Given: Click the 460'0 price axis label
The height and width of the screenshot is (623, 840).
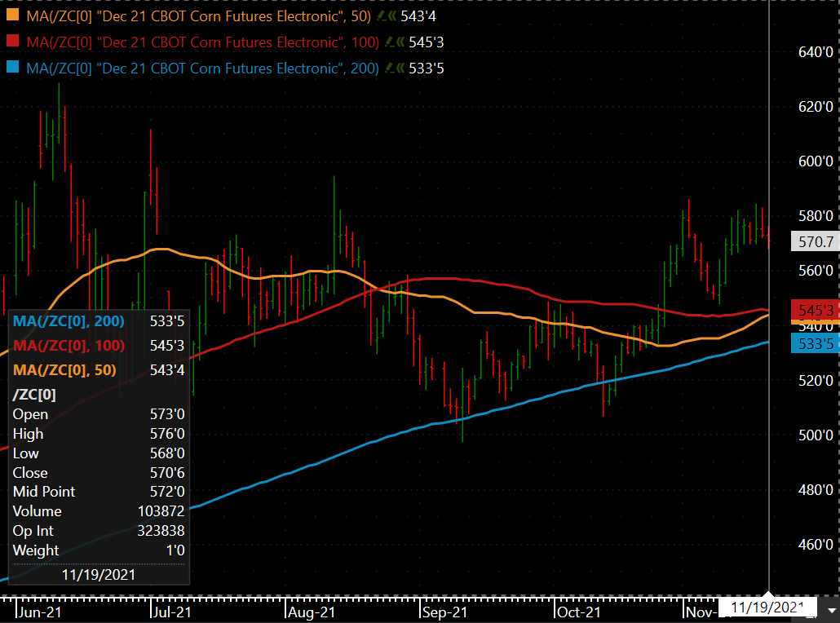Looking at the screenshot, I should click(x=816, y=545).
